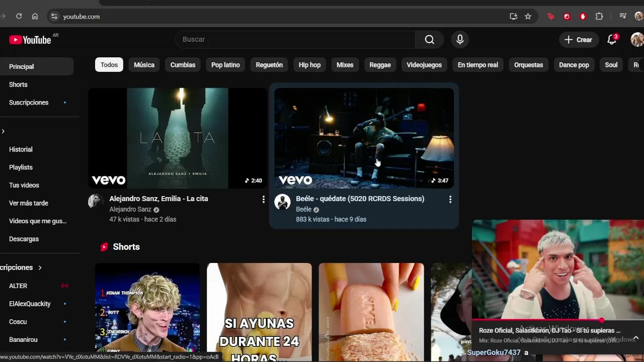Select the Reggae filter chip

pos(380,65)
